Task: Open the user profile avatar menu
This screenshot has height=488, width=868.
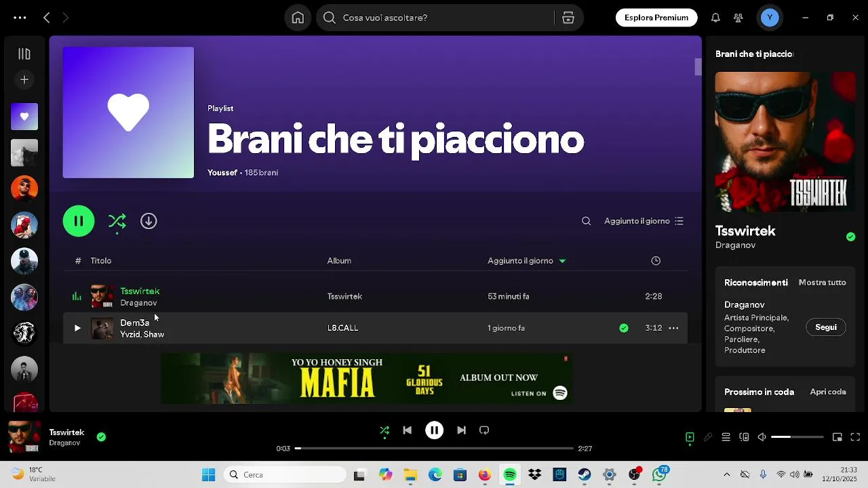Action: (x=770, y=18)
